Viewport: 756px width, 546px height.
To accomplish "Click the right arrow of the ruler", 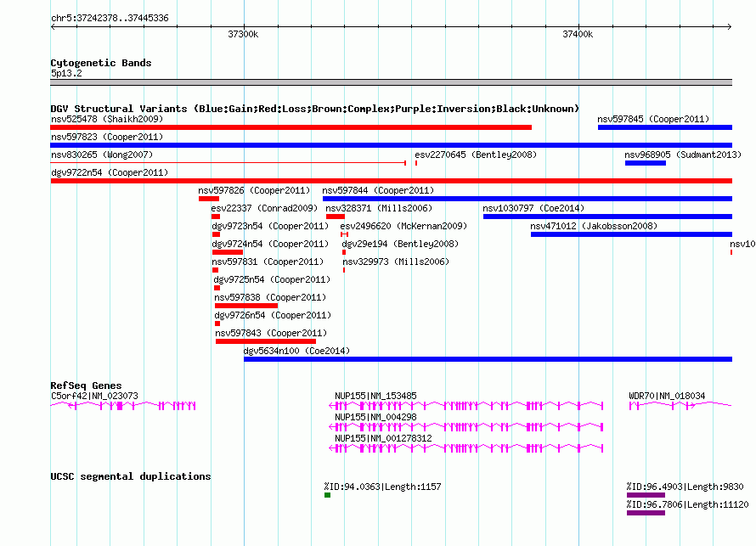I will [x=730, y=26].
